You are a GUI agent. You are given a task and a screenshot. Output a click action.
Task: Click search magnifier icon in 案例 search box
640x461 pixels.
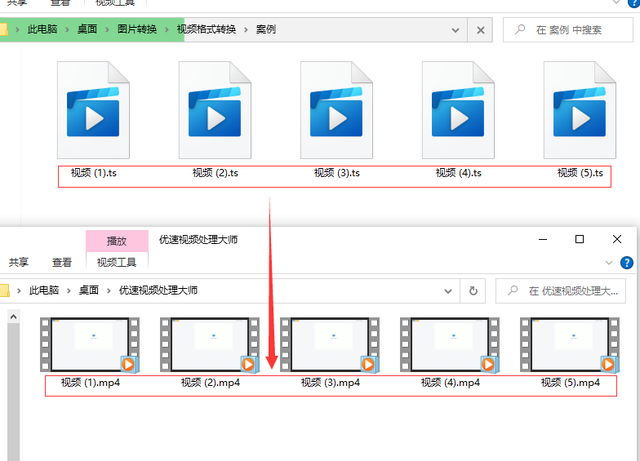click(520, 30)
